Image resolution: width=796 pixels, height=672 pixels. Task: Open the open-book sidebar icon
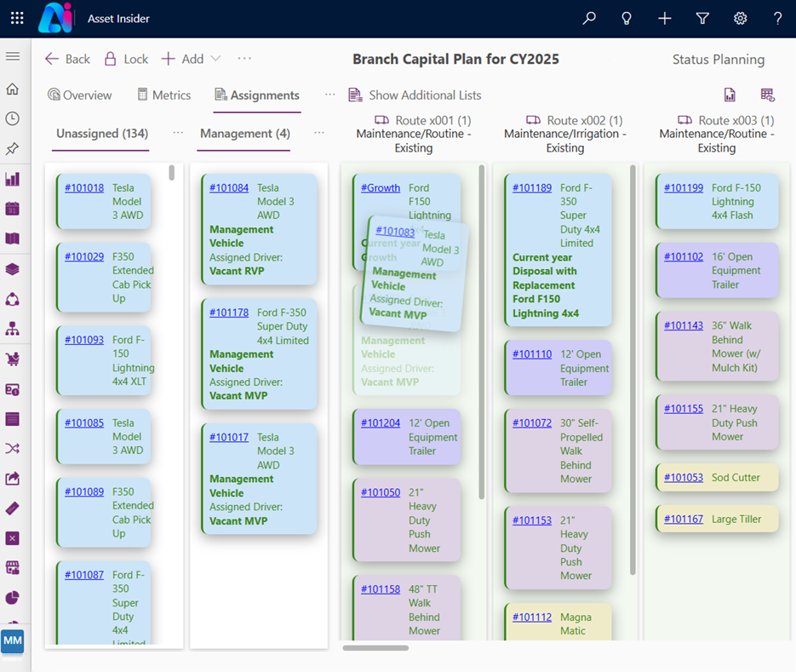pos(13,238)
